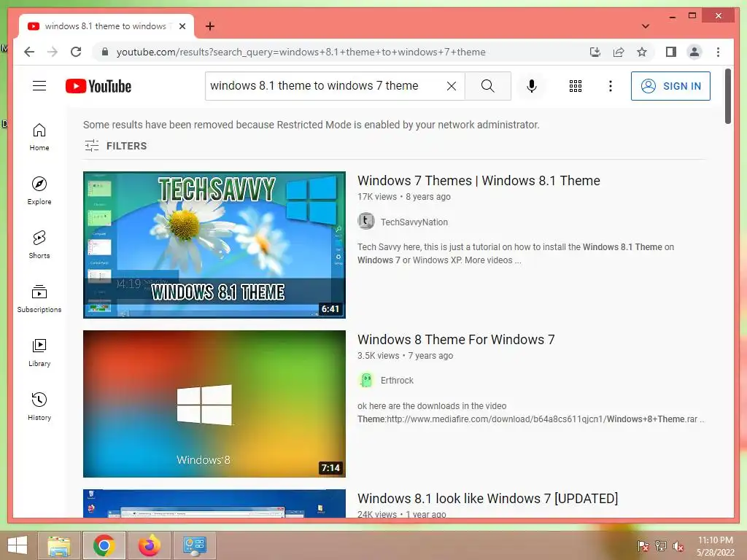Screen dimensions: 747x560
Task: Open Windows 8.1 look like Windows 7 video
Action: click(487, 499)
